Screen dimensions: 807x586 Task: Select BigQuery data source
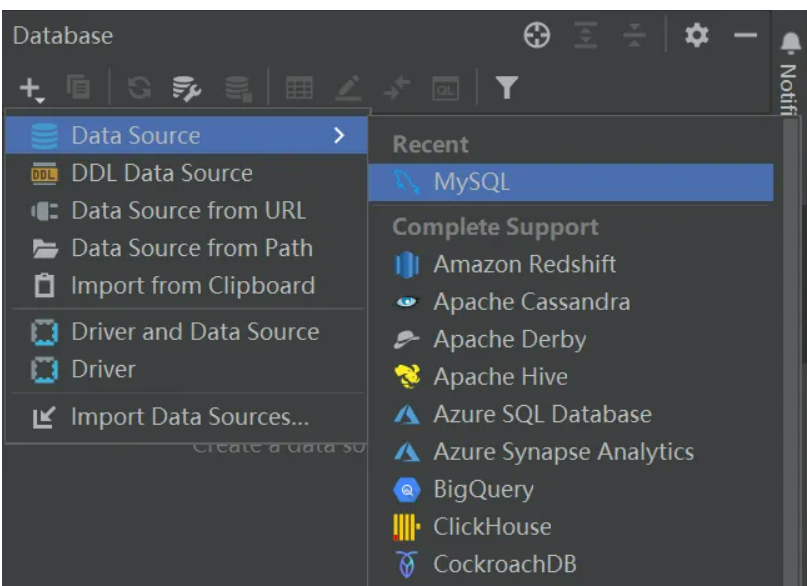tap(571, 489)
